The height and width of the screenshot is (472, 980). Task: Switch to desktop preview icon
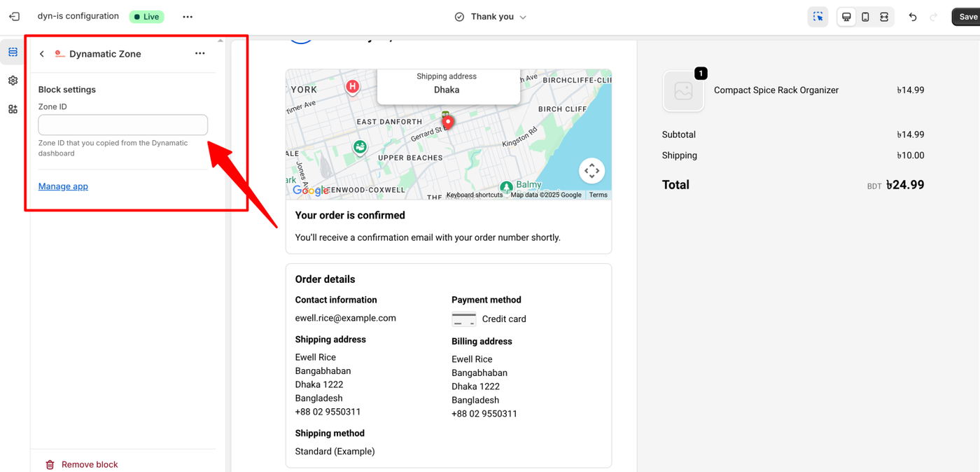pos(846,17)
